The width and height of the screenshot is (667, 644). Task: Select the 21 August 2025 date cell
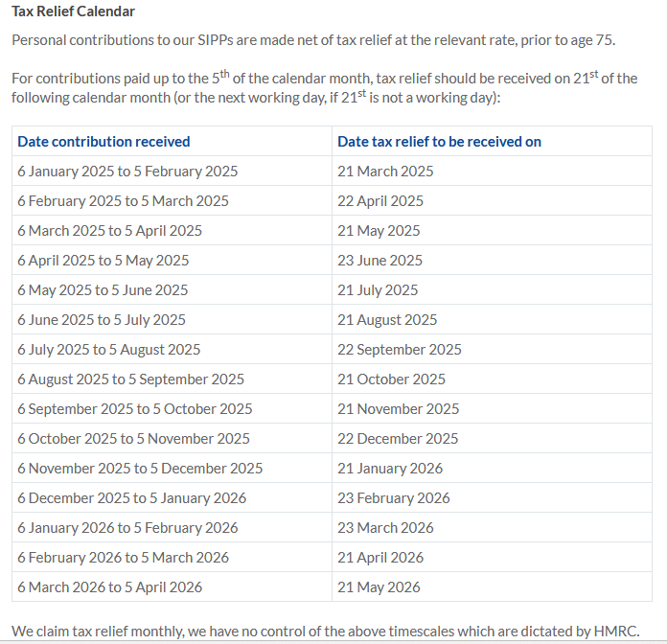coord(387,319)
